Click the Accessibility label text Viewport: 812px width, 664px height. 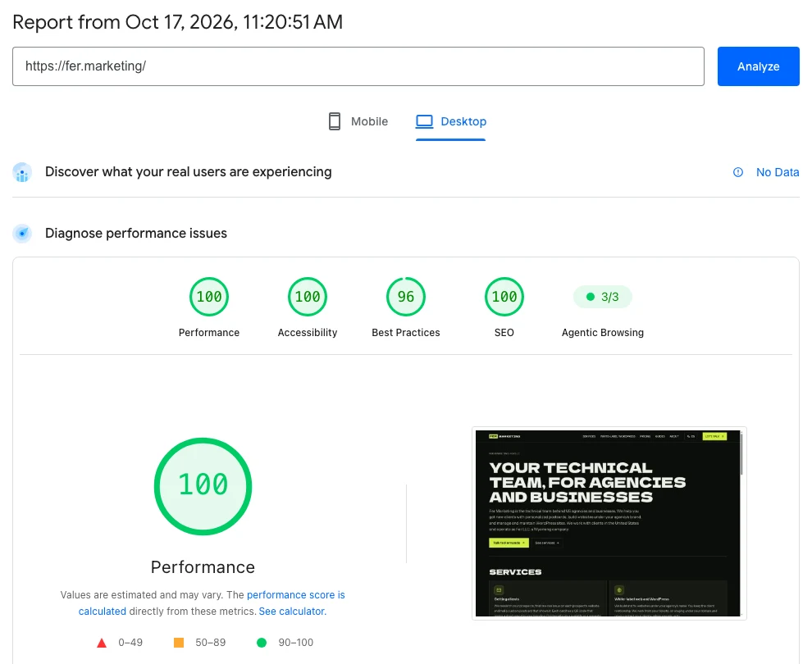pyautogui.click(x=308, y=333)
